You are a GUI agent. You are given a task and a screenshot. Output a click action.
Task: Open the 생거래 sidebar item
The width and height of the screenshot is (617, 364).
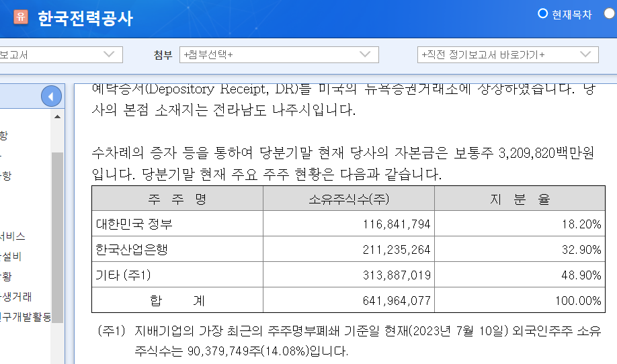[16, 297]
